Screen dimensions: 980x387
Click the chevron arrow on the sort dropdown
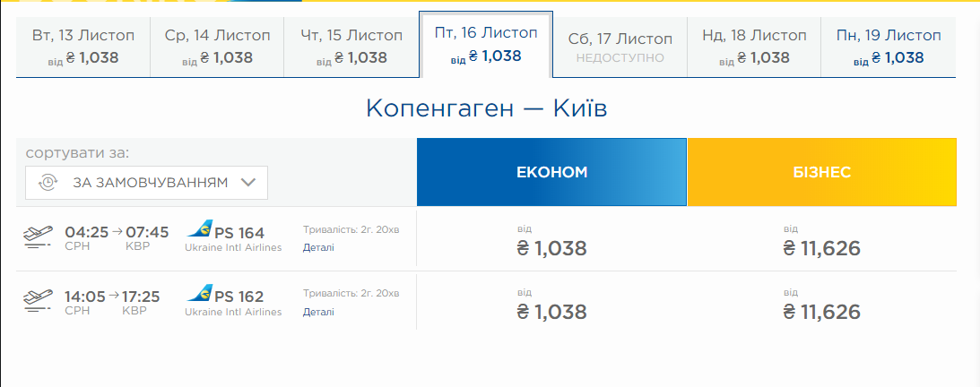(x=248, y=183)
